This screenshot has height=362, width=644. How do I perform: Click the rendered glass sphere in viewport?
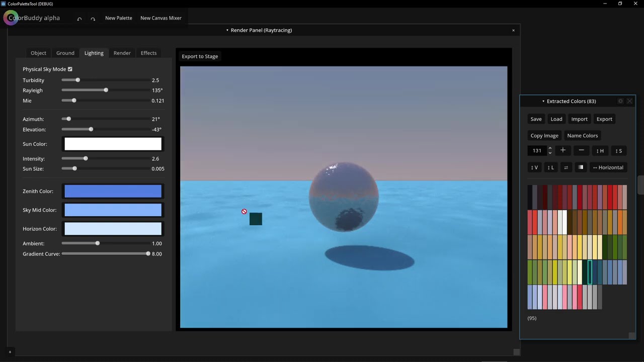pyautogui.click(x=344, y=197)
